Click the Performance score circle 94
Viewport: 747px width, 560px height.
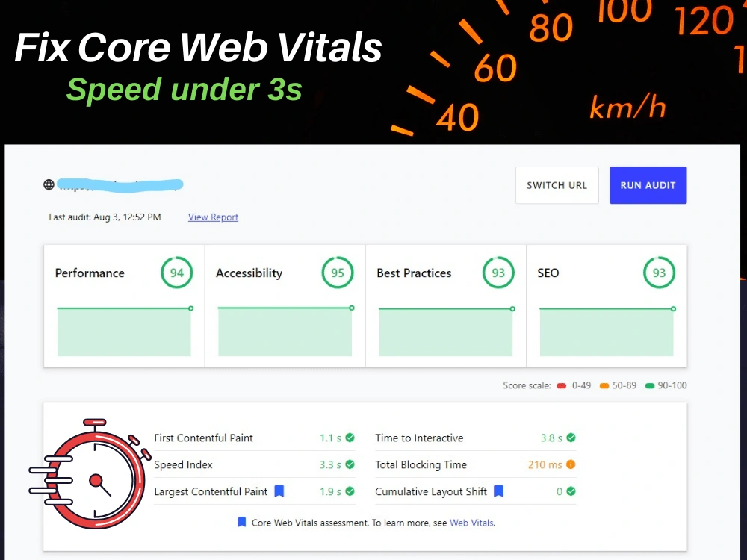tap(177, 273)
